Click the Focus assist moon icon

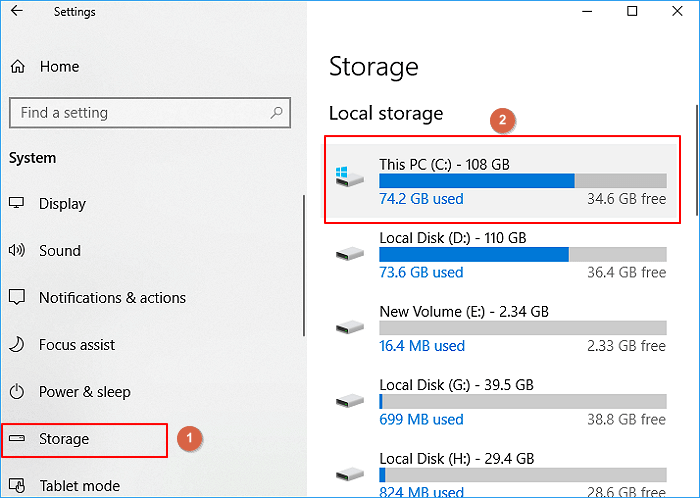[x=17, y=345]
